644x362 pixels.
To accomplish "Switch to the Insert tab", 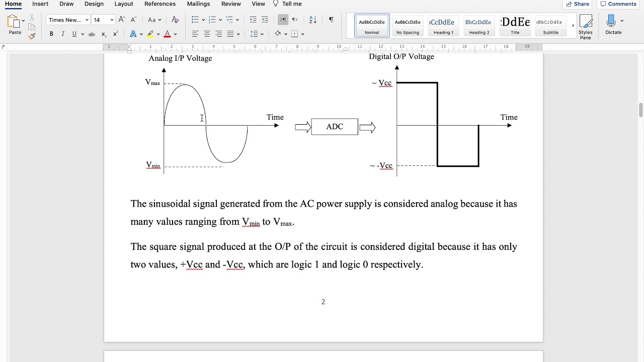I will tap(40, 4).
